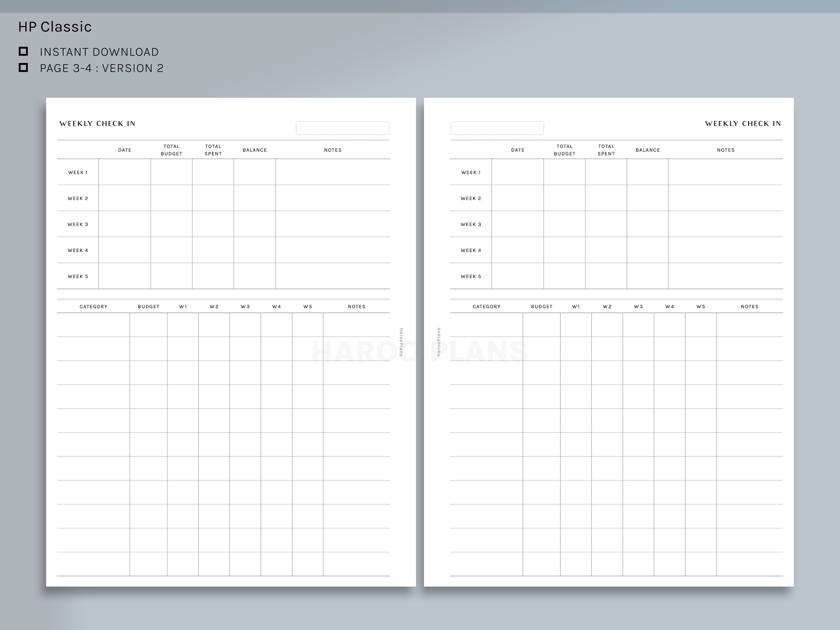Click the dotted month box on right page
This screenshot has width=840, height=630.
(497, 128)
